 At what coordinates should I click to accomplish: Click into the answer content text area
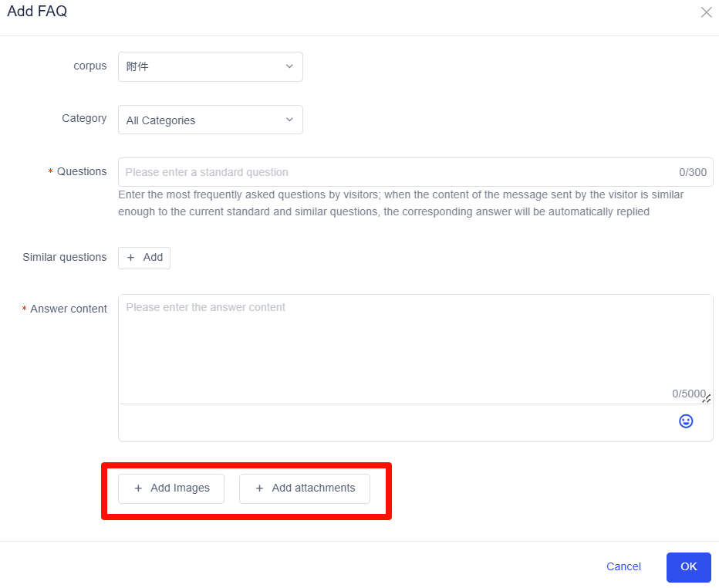coord(415,347)
